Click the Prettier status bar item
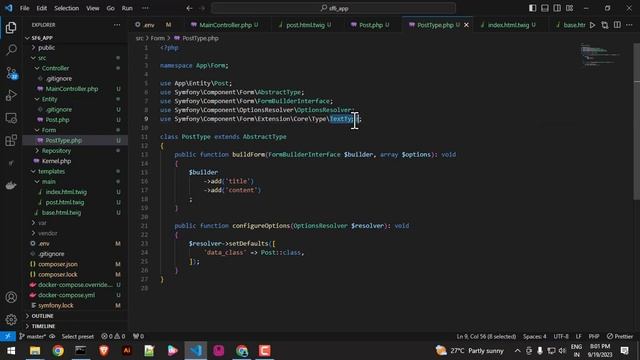Screen dimensions: 640x360 tap(620, 336)
